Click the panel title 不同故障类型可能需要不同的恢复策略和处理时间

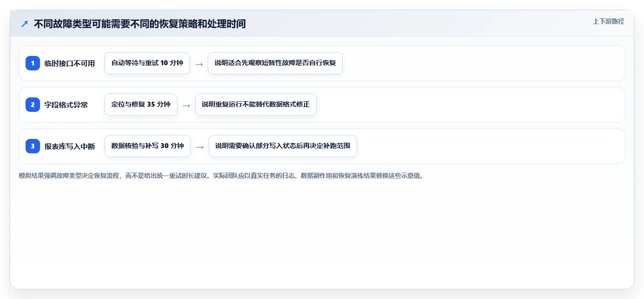point(140,24)
